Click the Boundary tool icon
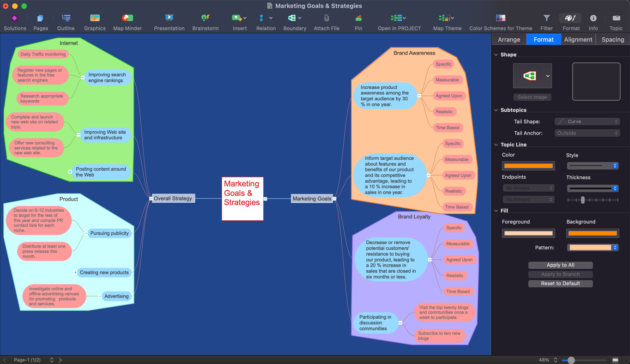Image resolution: width=630 pixels, height=364 pixels. point(291,18)
